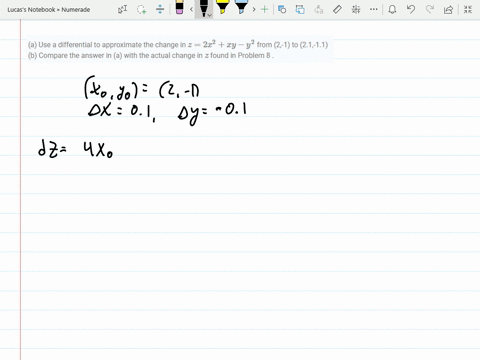Redo the last action

point(430,9)
